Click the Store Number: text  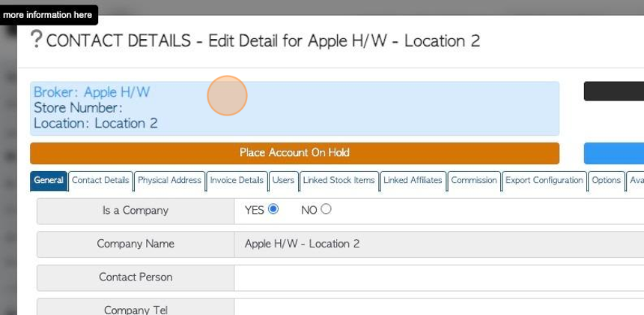tap(78, 108)
